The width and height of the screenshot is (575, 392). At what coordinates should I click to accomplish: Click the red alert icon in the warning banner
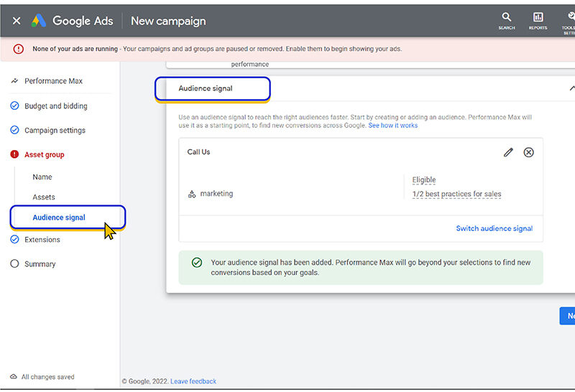click(x=19, y=49)
